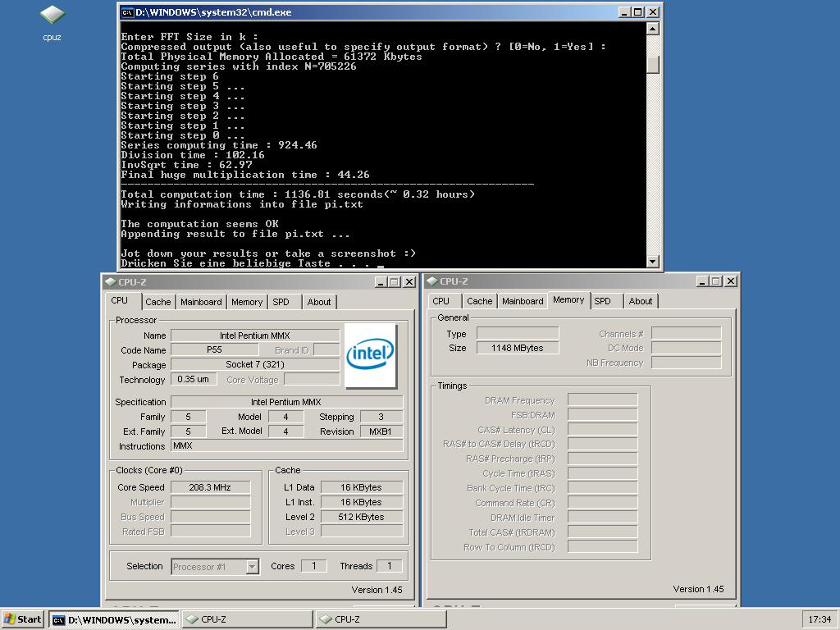840x630 pixels.
Task: Click 'Total computation time' line in console
Action: coord(298,194)
